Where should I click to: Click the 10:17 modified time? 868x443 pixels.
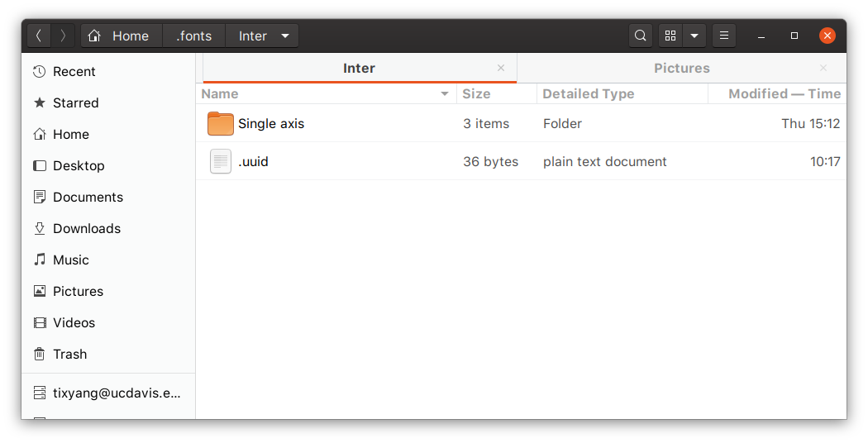825,162
